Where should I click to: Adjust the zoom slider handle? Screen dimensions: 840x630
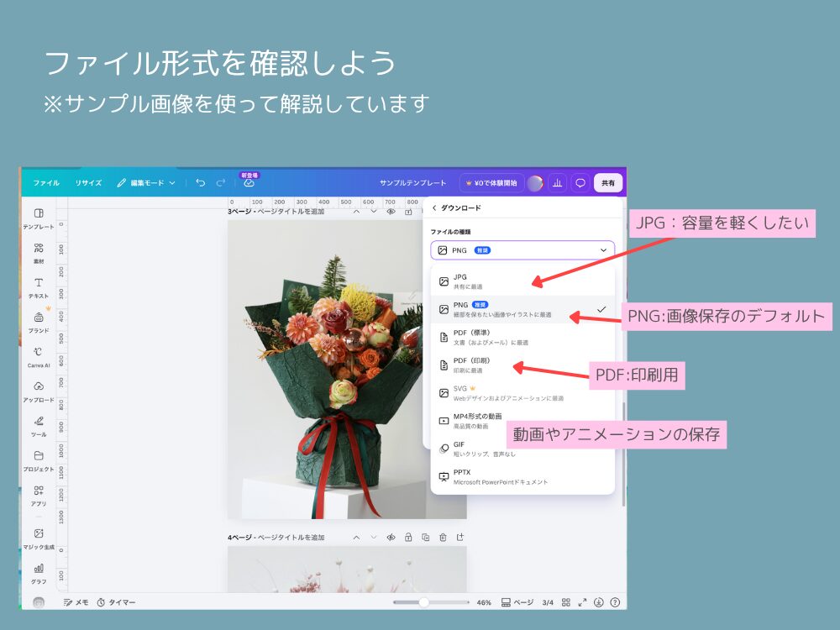[423, 602]
